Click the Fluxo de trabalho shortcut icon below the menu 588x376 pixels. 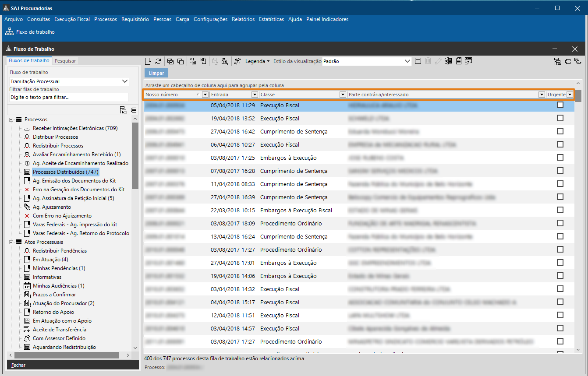coord(9,32)
